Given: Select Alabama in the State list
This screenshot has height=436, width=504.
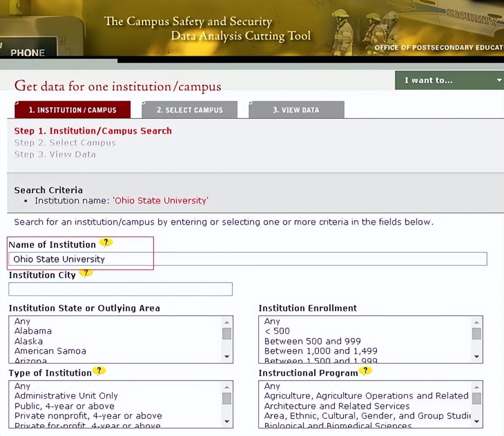Looking at the screenshot, I should pos(33,331).
